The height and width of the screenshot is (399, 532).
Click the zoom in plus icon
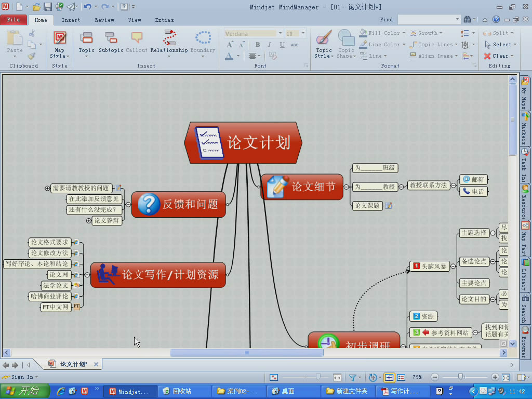coord(495,377)
